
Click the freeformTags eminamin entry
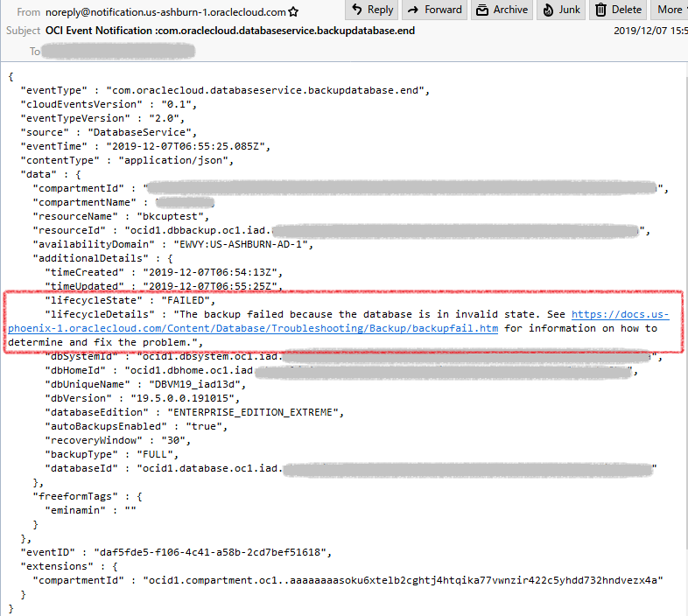click(x=90, y=511)
